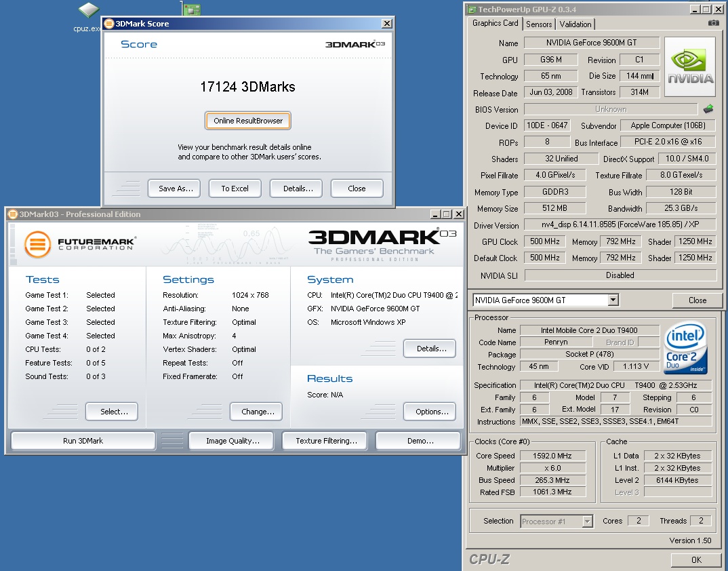
Task: Launch the Demo button
Action: click(x=418, y=441)
